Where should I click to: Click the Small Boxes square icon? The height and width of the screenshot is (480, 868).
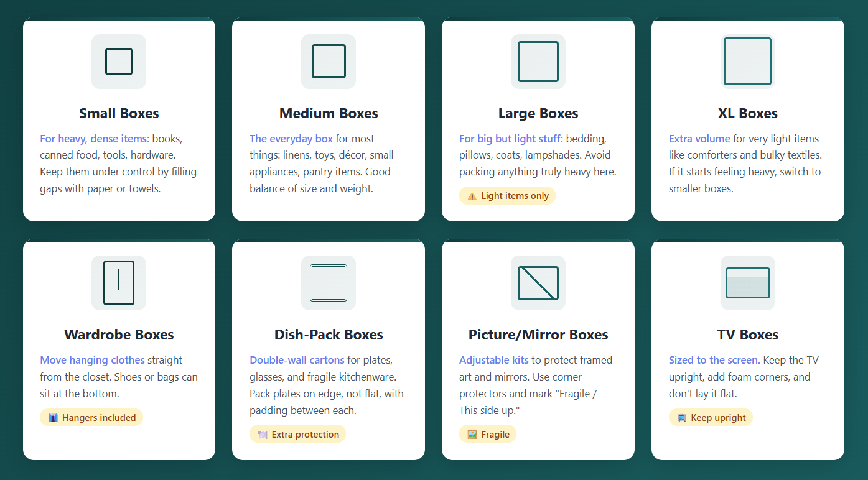coord(119,62)
